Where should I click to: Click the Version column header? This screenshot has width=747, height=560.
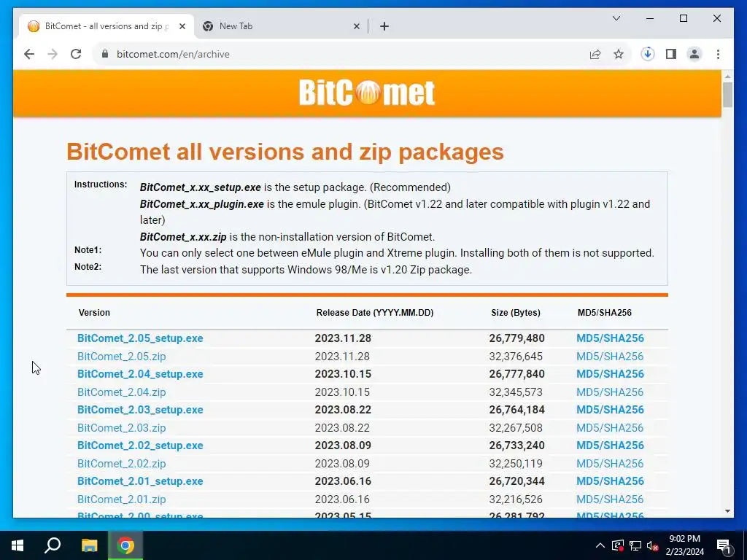point(94,313)
